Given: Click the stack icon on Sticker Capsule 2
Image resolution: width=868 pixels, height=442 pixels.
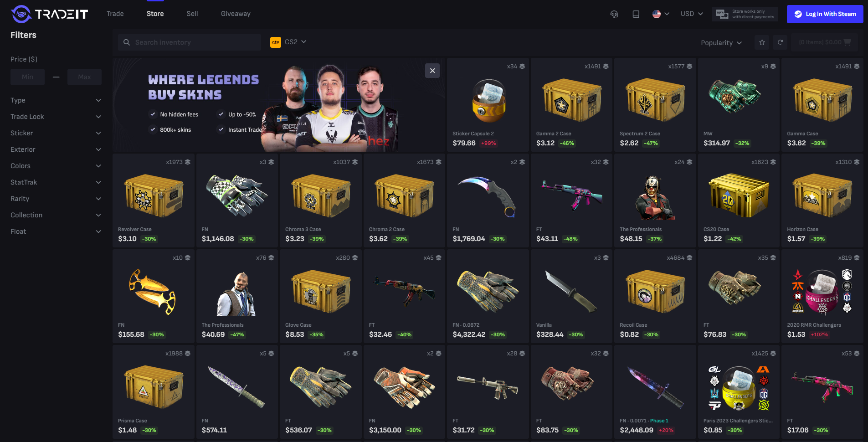Looking at the screenshot, I should point(522,67).
